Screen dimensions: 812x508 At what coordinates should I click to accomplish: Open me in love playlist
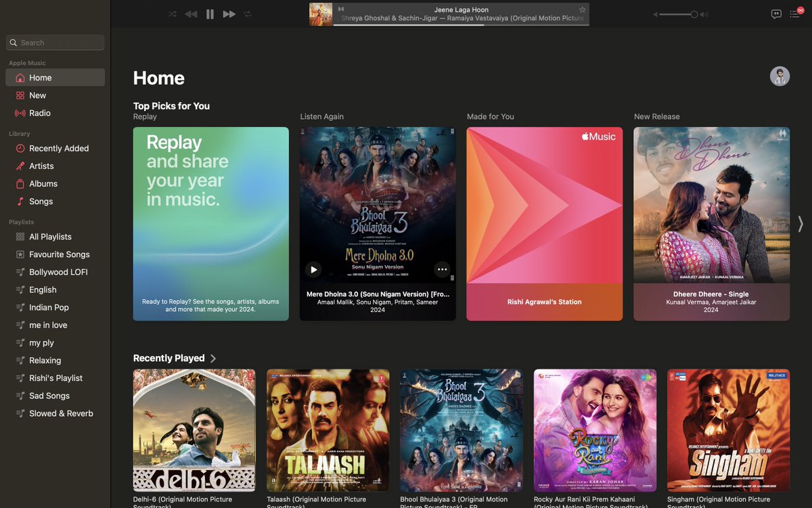point(55,325)
